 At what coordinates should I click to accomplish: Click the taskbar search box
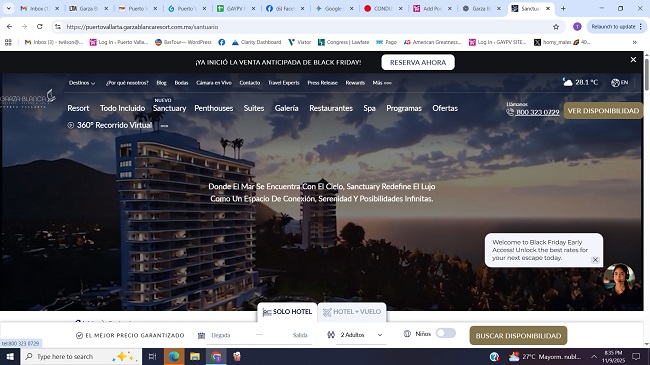81,356
